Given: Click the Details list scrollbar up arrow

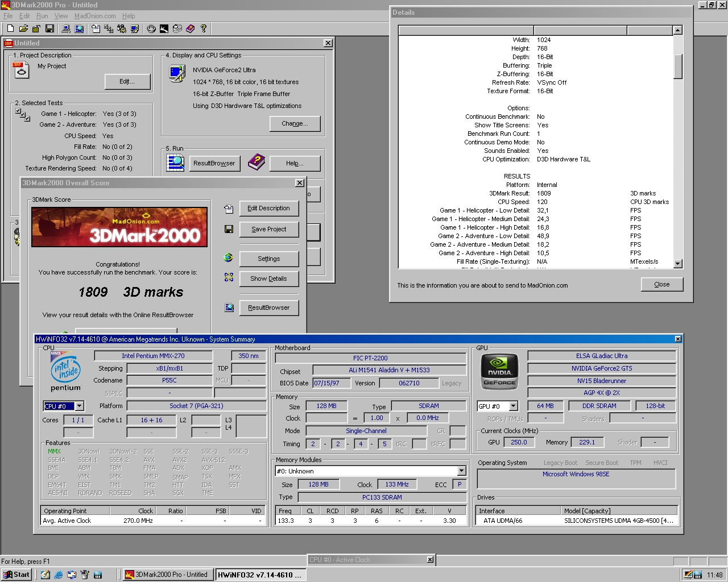Looking at the screenshot, I should [x=677, y=30].
